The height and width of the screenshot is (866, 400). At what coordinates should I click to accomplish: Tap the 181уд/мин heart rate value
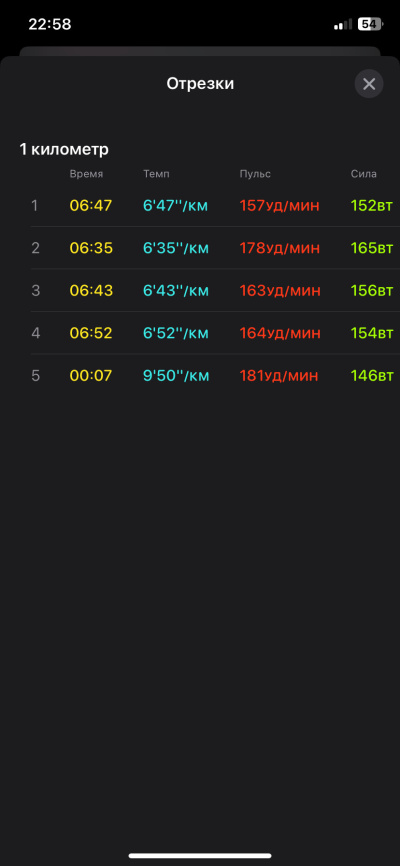278,376
